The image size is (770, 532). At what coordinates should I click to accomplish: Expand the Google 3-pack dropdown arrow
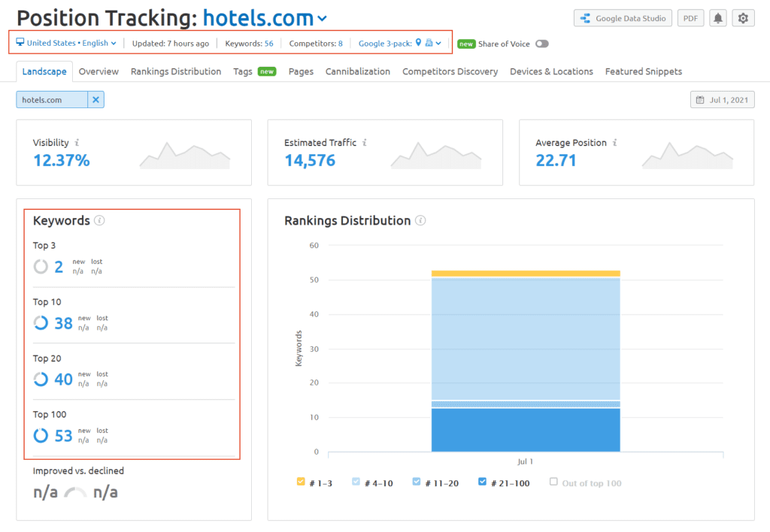click(438, 43)
